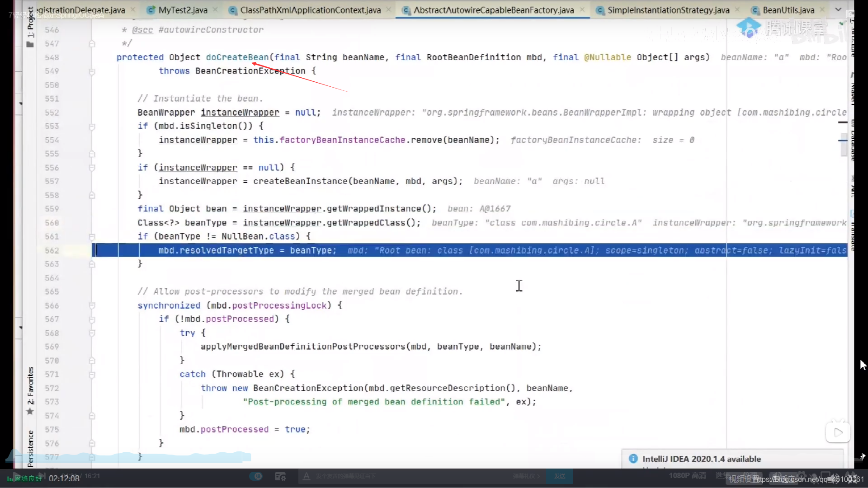The image size is (868, 488).
Task: Open the 2: Favorites tool window
Action: 30,385
